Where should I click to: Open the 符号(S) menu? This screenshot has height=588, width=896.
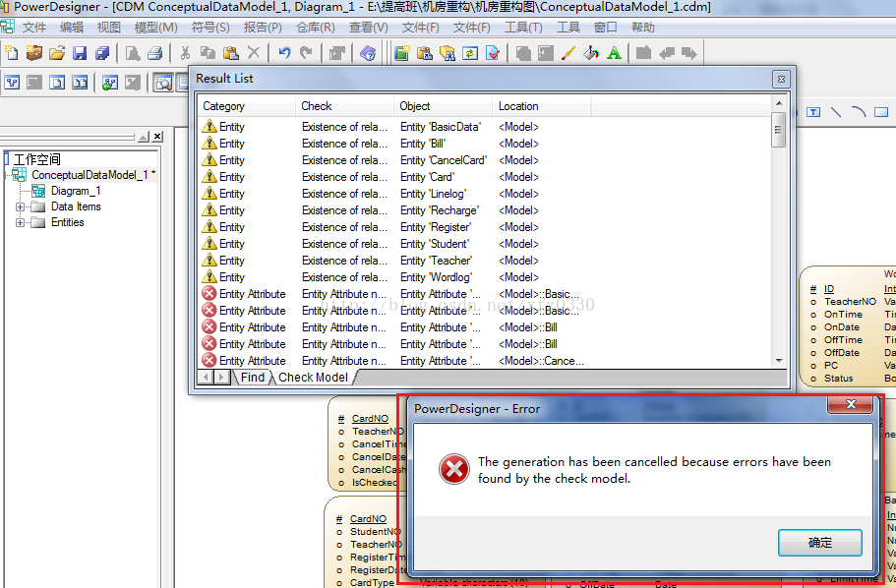pyautogui.click(x=210, y=28)
